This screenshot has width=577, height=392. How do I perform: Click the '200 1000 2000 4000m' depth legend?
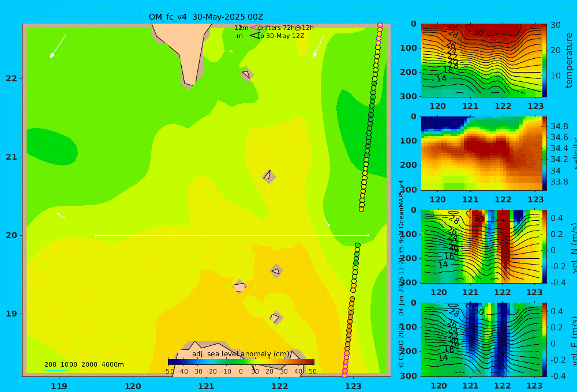coord(84,364)
